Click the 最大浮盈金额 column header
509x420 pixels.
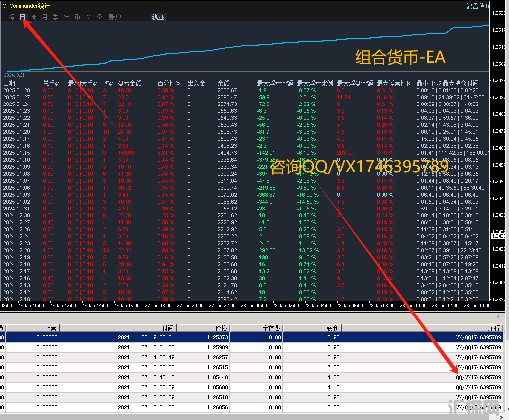(x=355, y=83)
